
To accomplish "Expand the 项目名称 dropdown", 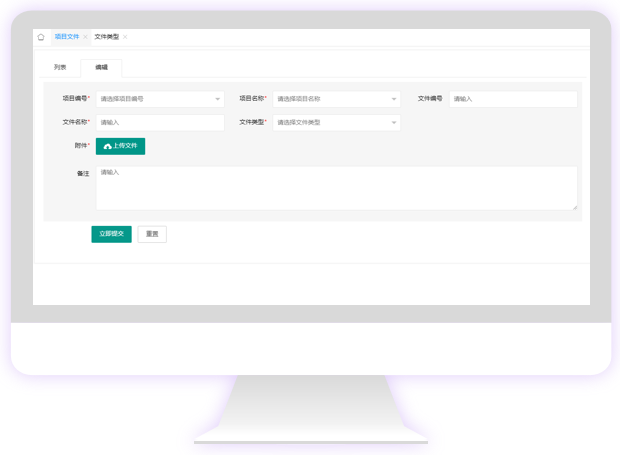I will 335,99.
